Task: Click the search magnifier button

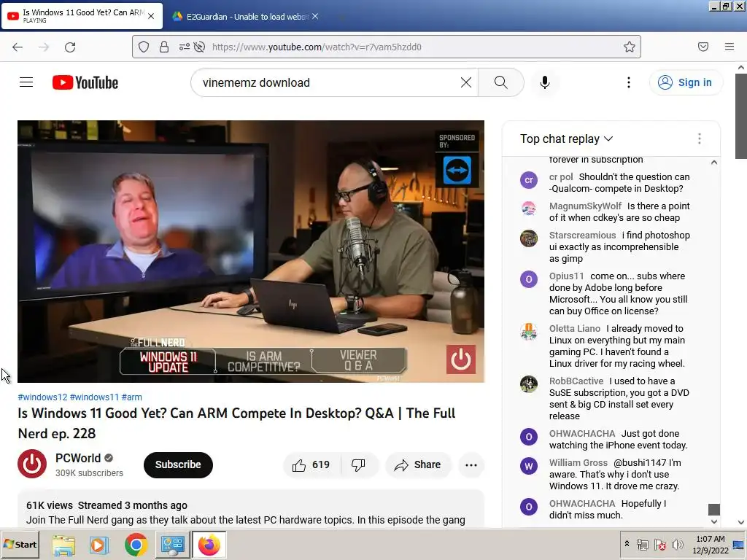Action: 500,82
